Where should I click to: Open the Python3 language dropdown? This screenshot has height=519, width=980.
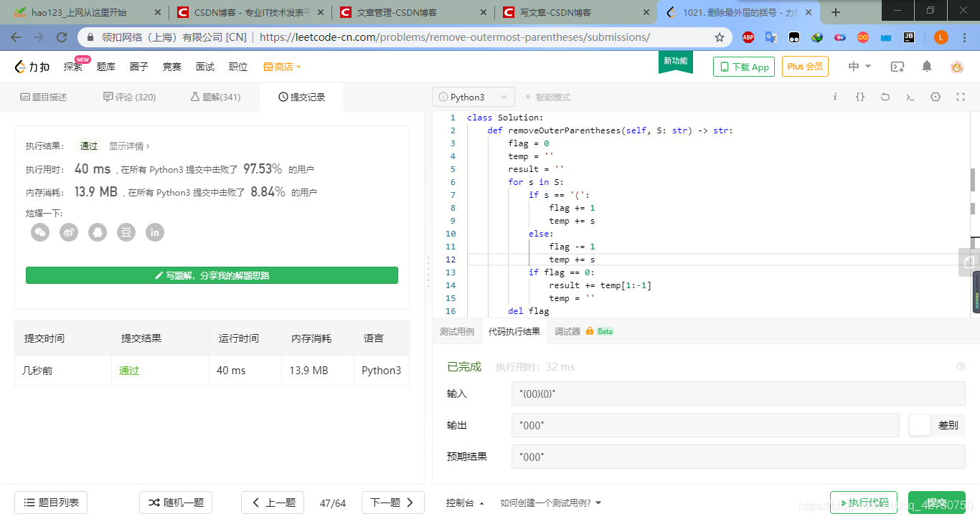tap(473, 97)
